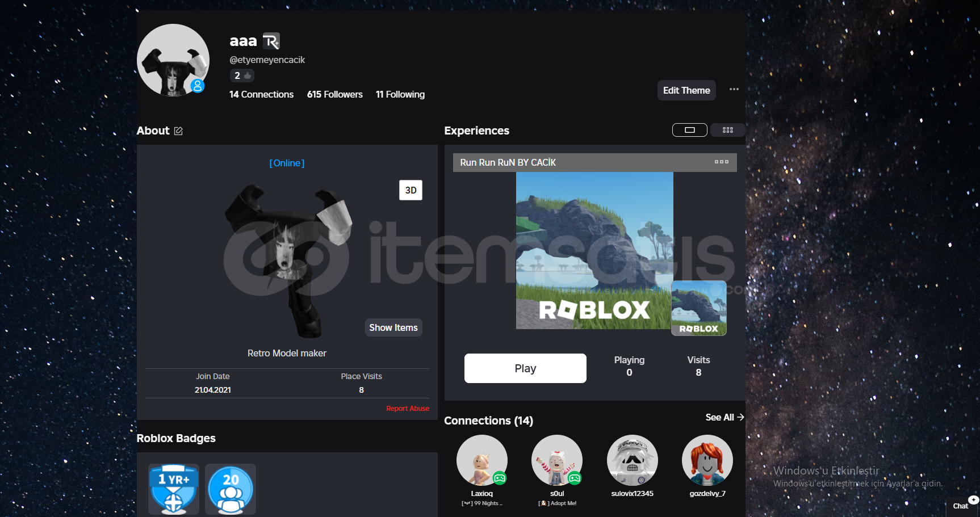Click the blue online status icon on the profile avatar
This screenshot has width=980, height=517.
(x=198, y=86)
